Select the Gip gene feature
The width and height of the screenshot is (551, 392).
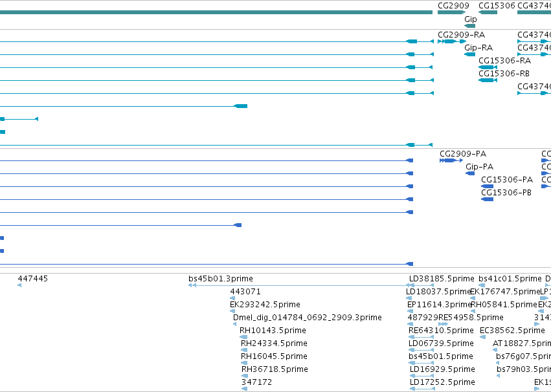click(x=470, y=26)
